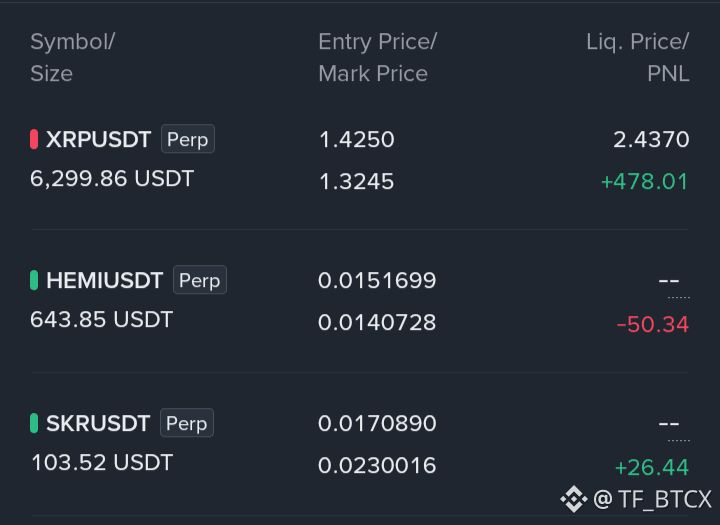The width and height of the screenshot is (720, 525).
Task: Click the green long indicator beside HEMIUSDT
Action: click(x=34, y=280)
